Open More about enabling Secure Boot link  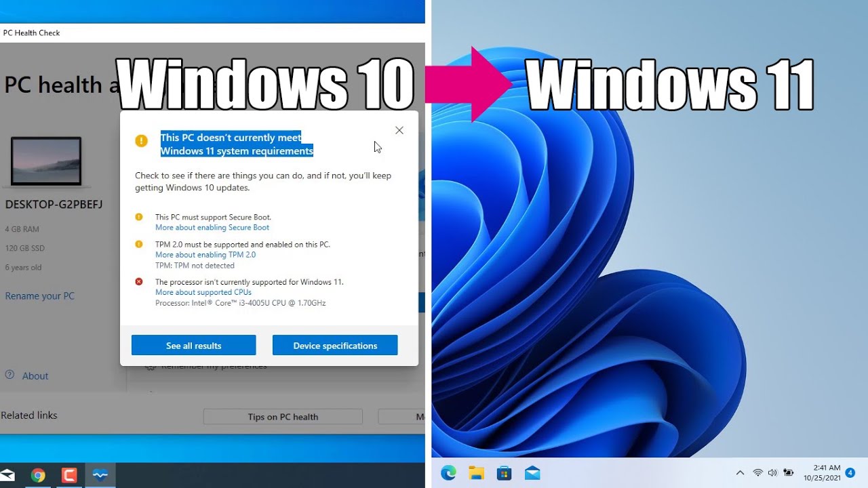point(212,228)
